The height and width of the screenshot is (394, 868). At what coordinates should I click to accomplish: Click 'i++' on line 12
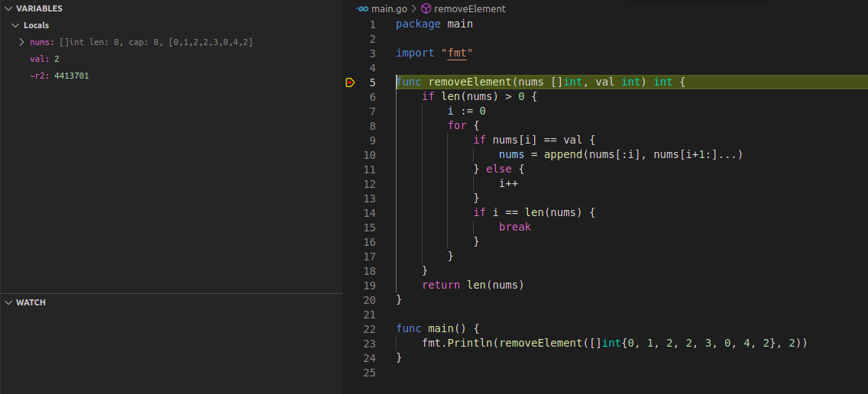point(508,184)
